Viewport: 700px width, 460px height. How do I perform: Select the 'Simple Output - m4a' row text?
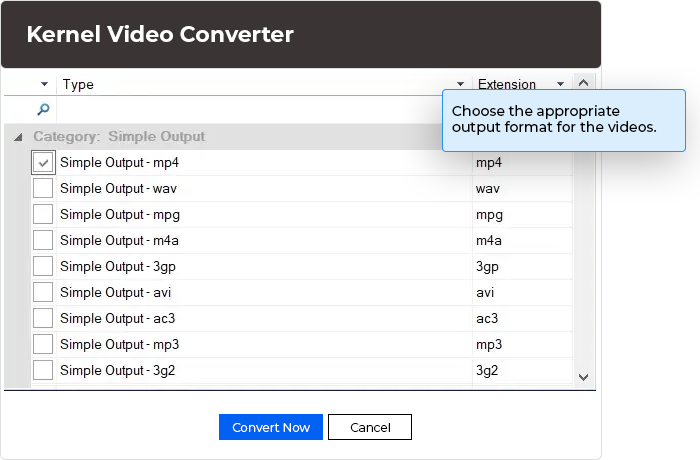point(120,240)
